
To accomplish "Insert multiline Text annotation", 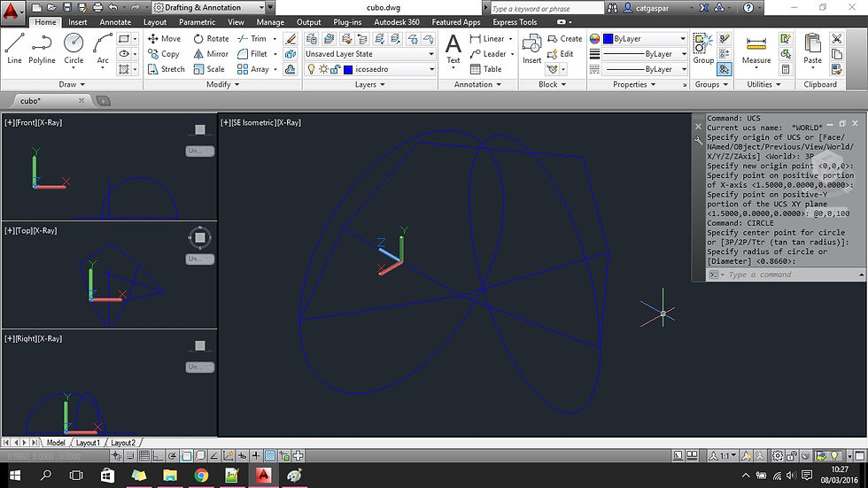I will tap(453, 50).
